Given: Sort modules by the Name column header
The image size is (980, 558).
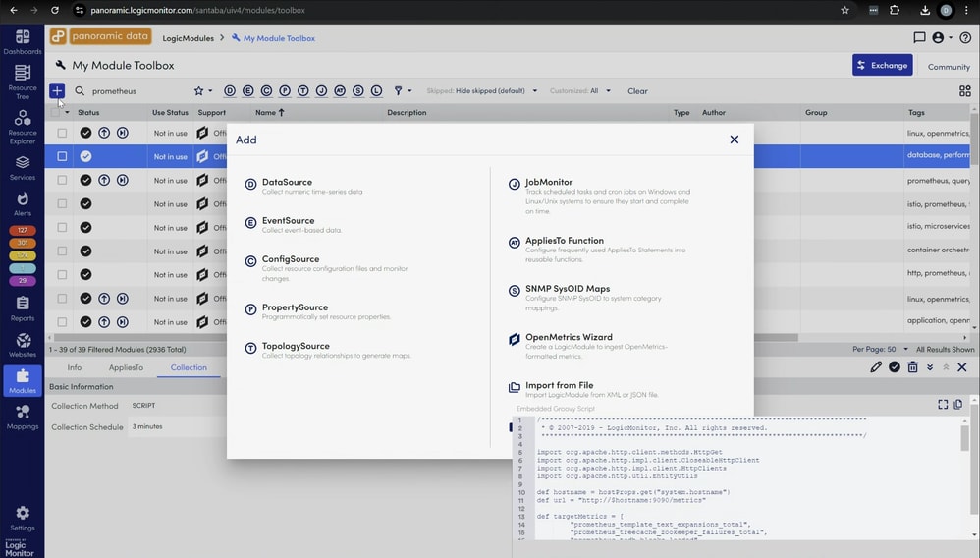Looking at the screenshot, I should tap(269, 113).
